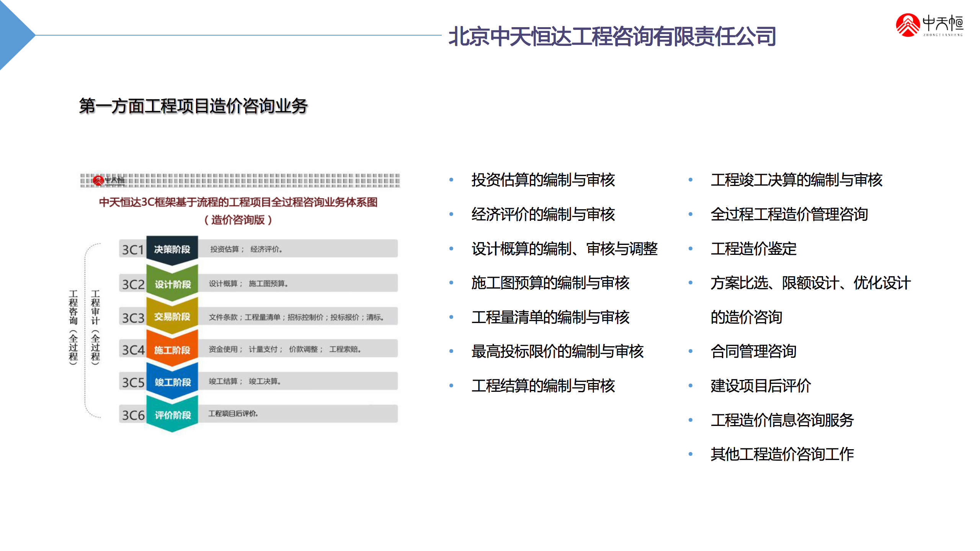980x551 pixels.
Task: Click bullet 投资估算的编制与审核
Action: (x=543, y=180)
